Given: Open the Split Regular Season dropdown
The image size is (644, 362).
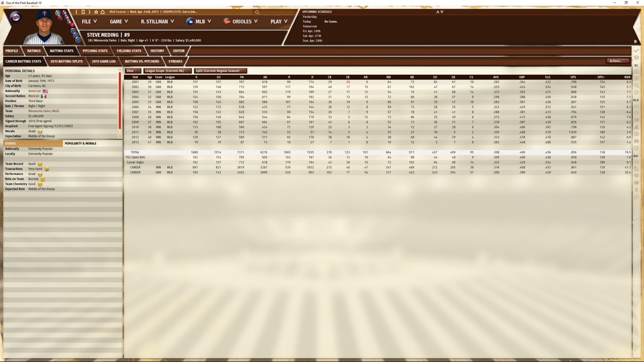Looking at the screenshot, I should [x=220, y=71].
